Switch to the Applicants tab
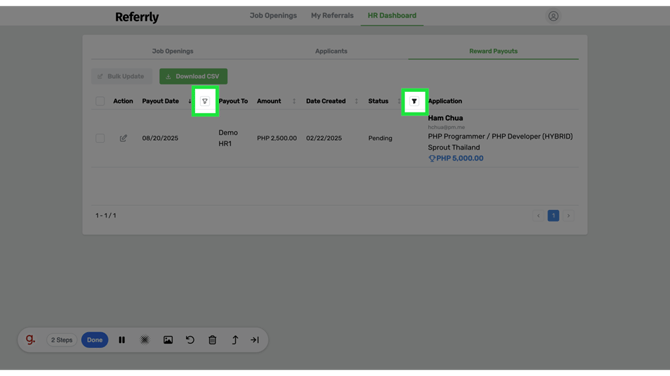The image size is (670, 376). click(x=331, y=51)
